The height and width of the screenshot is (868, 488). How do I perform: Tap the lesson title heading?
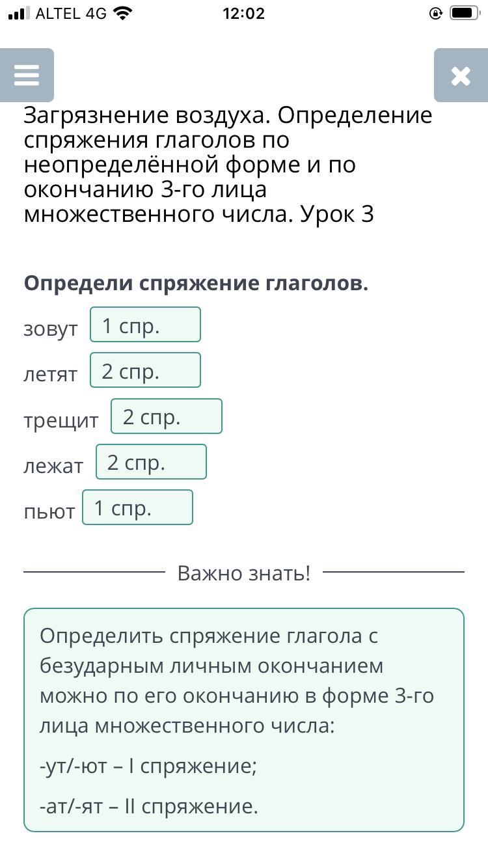(228, 165)
